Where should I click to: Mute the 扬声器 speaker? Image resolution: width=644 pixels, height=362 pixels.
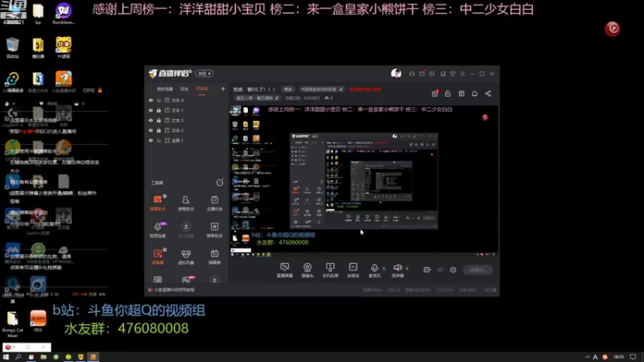[x=397, y=270]
